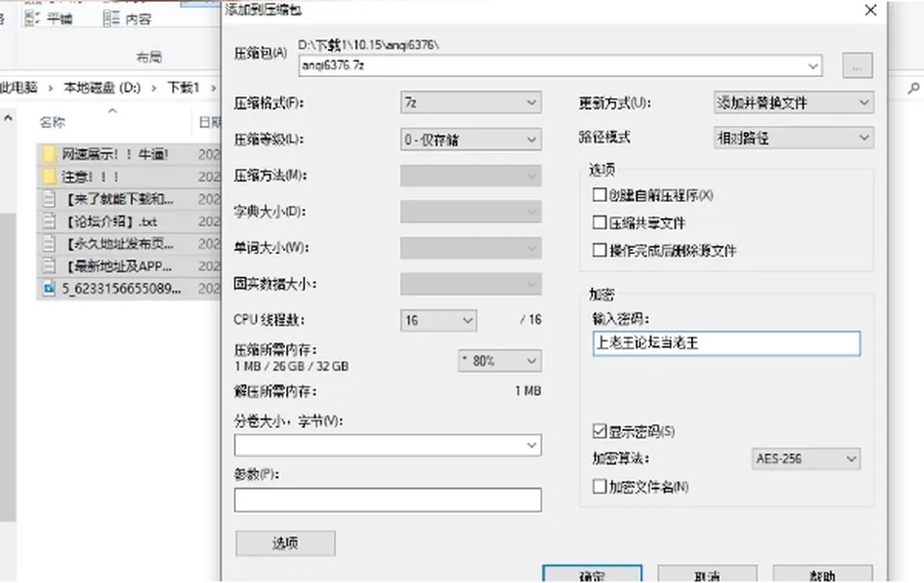Untick the 显示密码 checkbox

point(600,431)
